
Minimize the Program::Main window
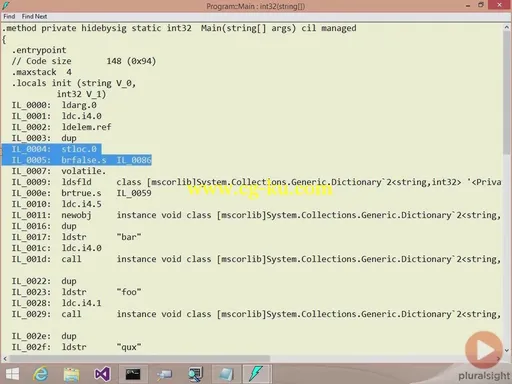click(x=468, y=5)
